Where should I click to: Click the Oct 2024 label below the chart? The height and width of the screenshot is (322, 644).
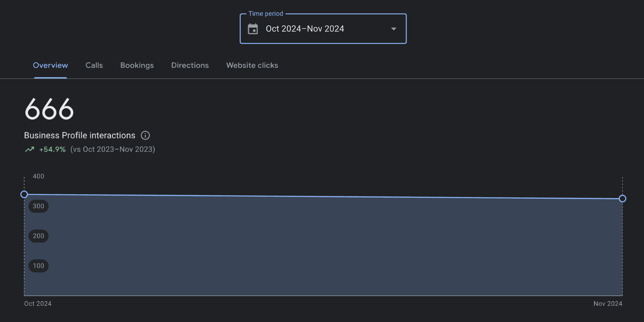click(x=38, y=304)
